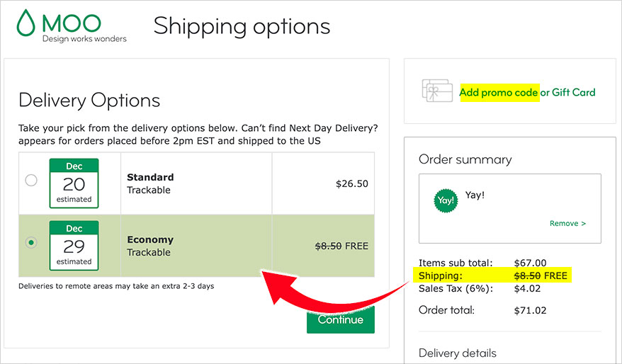Select the Economy delivery radio button
The width and height of the screenshot is (622, 364).
31,242
